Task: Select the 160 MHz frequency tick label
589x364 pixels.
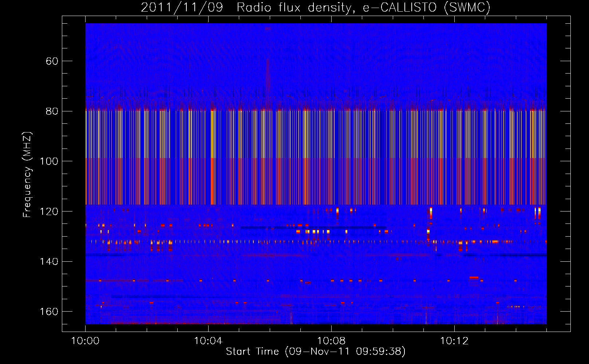Action: coord(49,312)
